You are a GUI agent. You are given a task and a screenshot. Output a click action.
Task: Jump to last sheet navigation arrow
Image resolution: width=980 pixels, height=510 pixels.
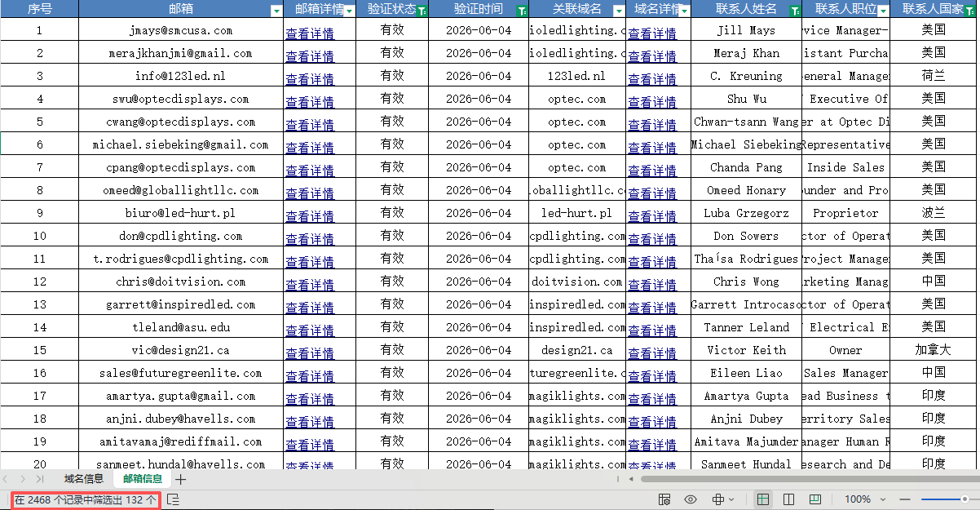coord(39,479)
